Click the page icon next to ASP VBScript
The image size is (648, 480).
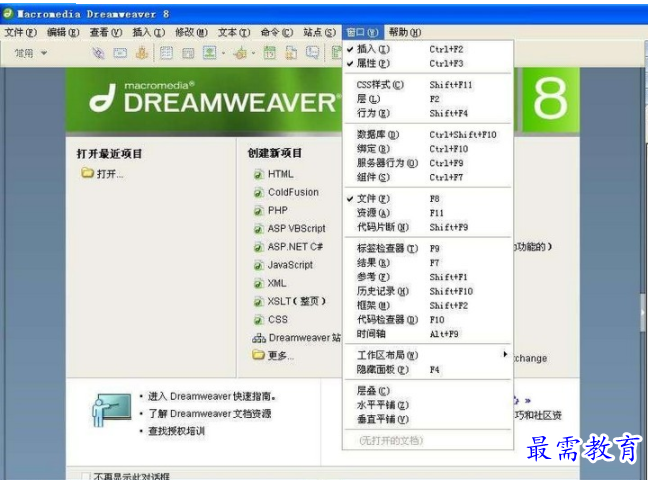pos(258,229)
